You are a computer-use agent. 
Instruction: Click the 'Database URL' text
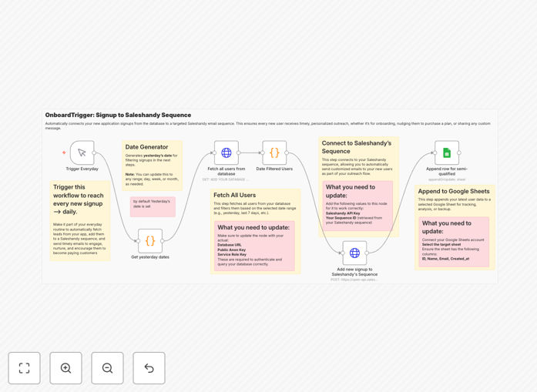point(230,245)
